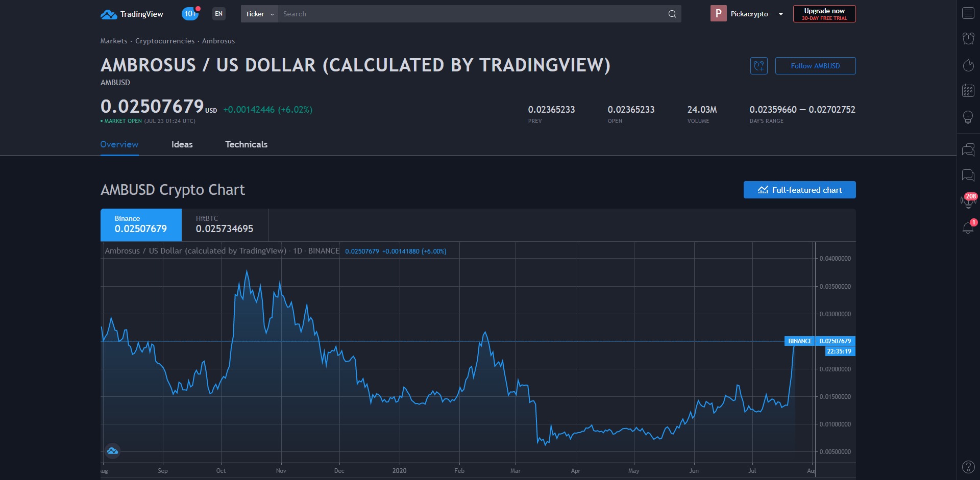Screen dimensions: 980x480
Task: Open the watchlist icon in right sidebar
Action: (968, 13)
